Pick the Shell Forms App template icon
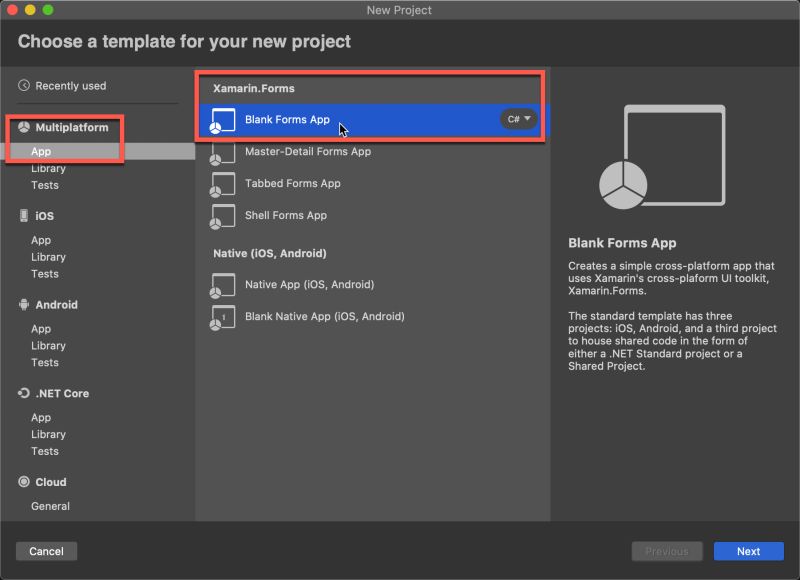The width and height of the screenshot is (800, 580). click(x=222, y=216)
